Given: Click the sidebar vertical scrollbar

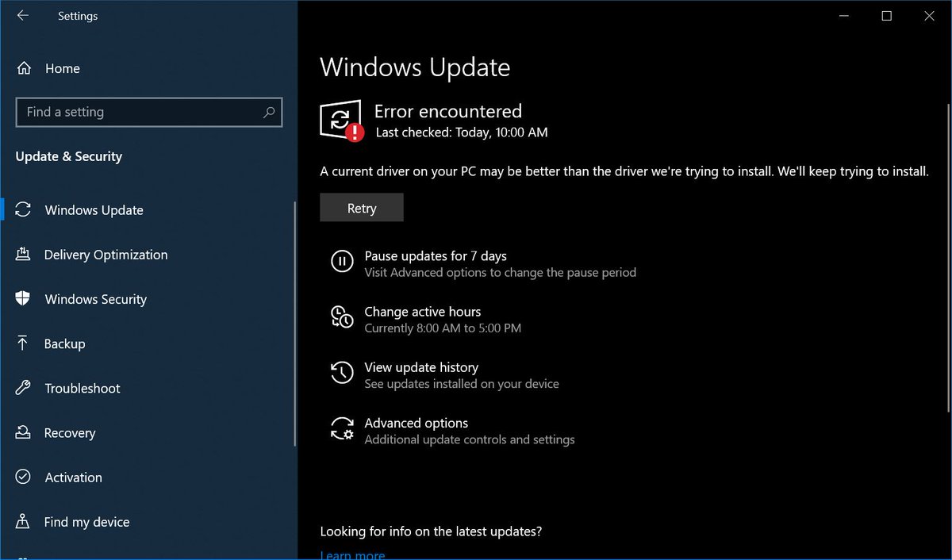Looking at the screenshot, I should pos(295,323).
